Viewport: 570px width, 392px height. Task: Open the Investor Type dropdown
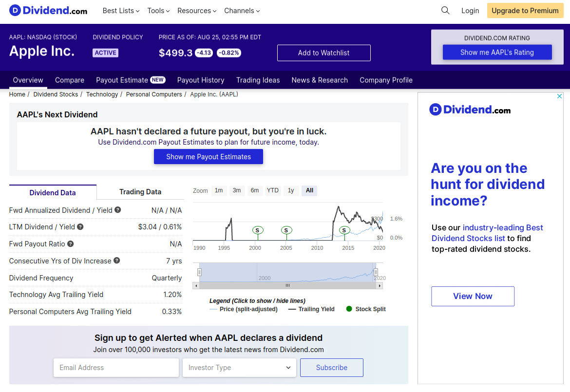239,368
